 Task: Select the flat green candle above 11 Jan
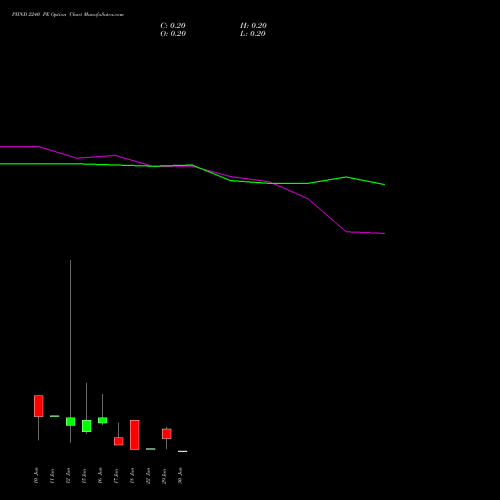(x=55, y=416)
